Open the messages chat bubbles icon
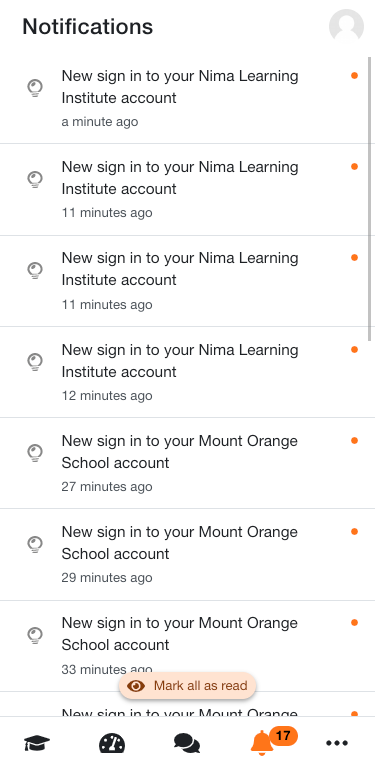The image size is (375, 770). tap(187, 743)
